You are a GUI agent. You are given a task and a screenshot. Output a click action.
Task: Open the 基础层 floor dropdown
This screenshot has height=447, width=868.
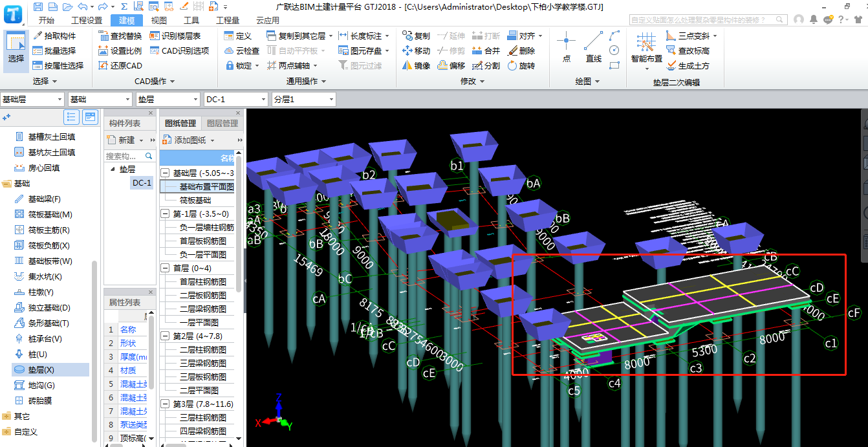(60, 100)
